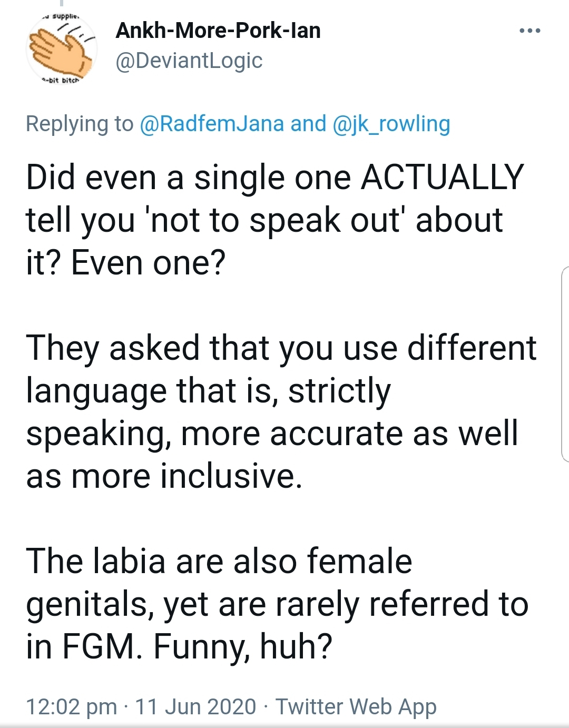Click the 12:02 pm timestamp

point(71,706)
